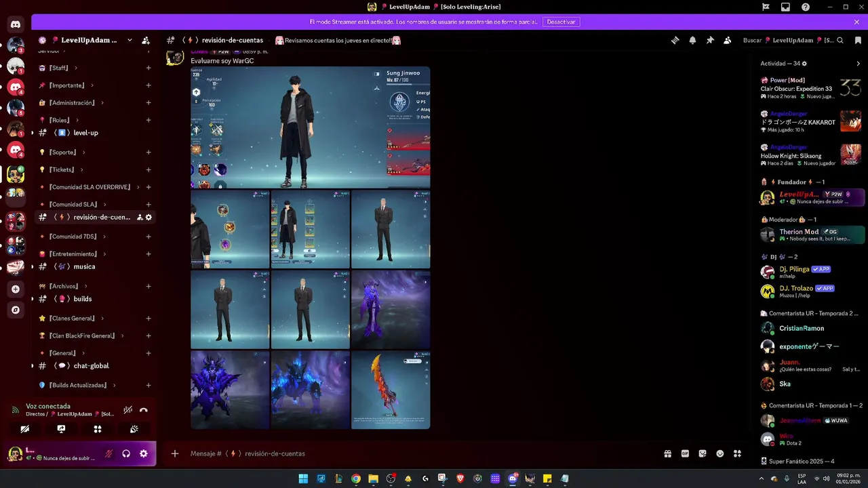The image size is (868, 488).
Task: Open Clair Obscur: Expedition 33 activity card
Action: tap(811, 88)
